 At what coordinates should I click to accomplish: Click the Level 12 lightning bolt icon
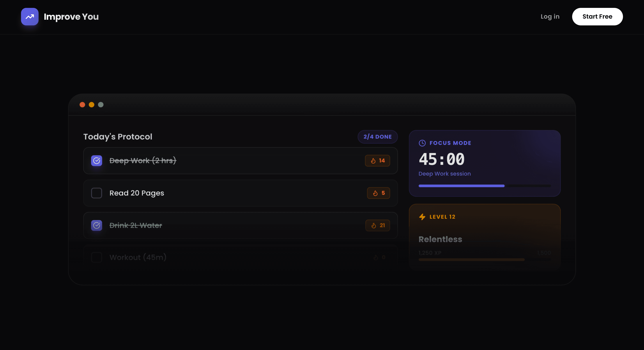(422, 217)
